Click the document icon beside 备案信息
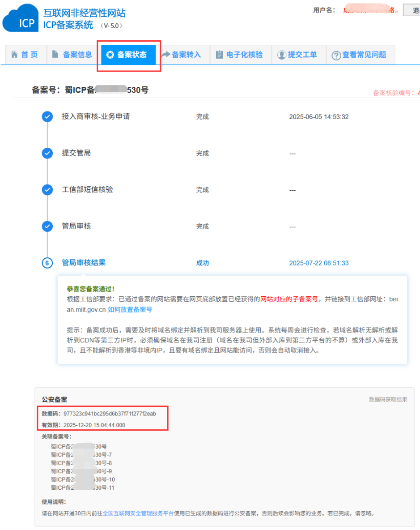Viewport: 420px width, 530px height. click(55, 55)
